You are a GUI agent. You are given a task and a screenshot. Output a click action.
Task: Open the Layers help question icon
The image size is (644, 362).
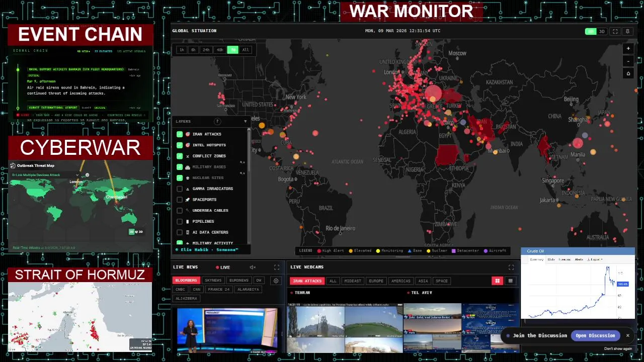[x=217, y=121]
